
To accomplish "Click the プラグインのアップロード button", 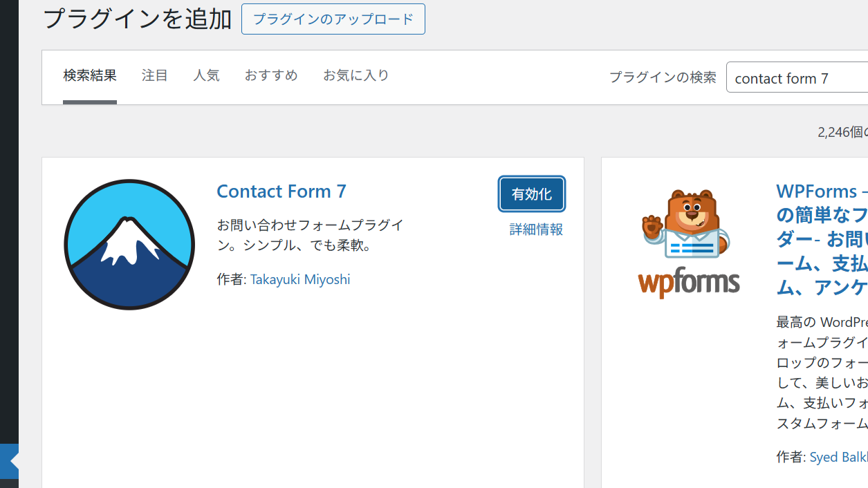I will click(x=333, y=19).
